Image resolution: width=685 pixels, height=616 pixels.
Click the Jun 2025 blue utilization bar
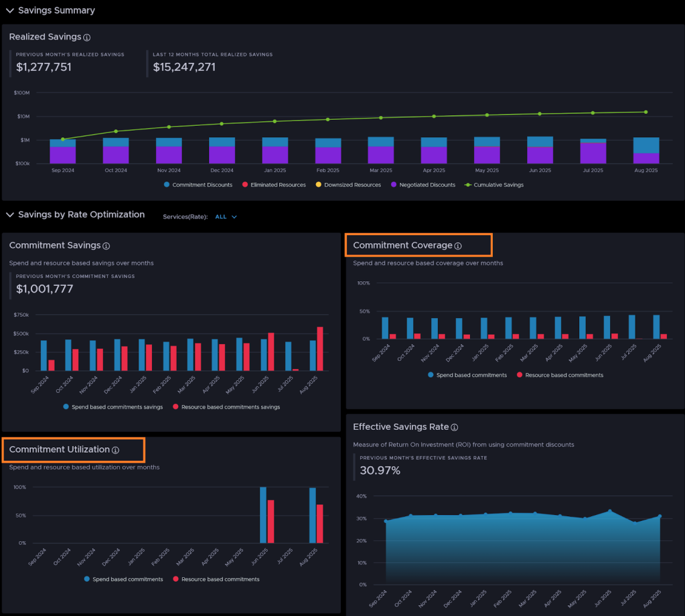coord(263,515)
